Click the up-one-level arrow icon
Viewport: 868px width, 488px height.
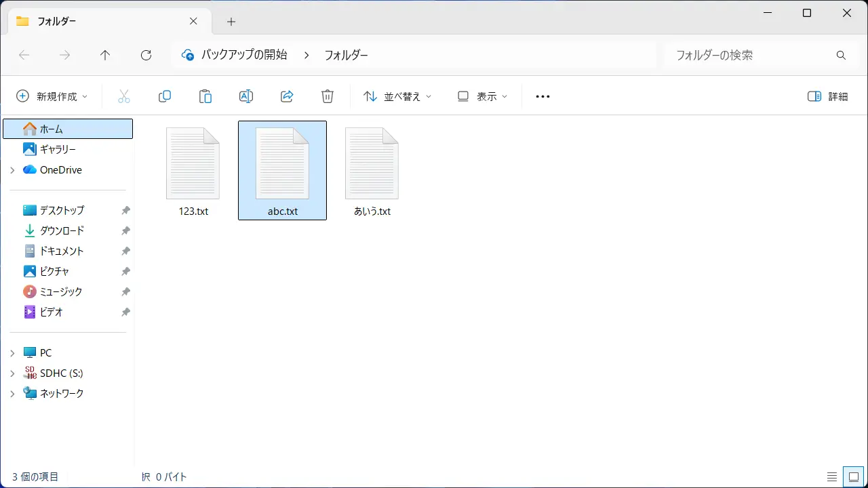tap(105, 55)
